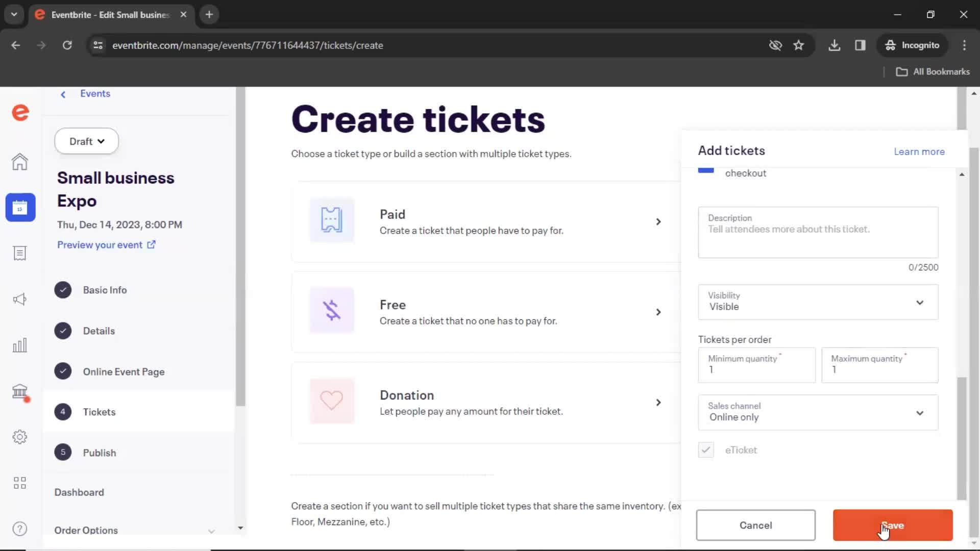Screen dimensions: 980x551
Task: Enable Details completed checkmark
Action: pyautogui.click(x=63, y=330)
